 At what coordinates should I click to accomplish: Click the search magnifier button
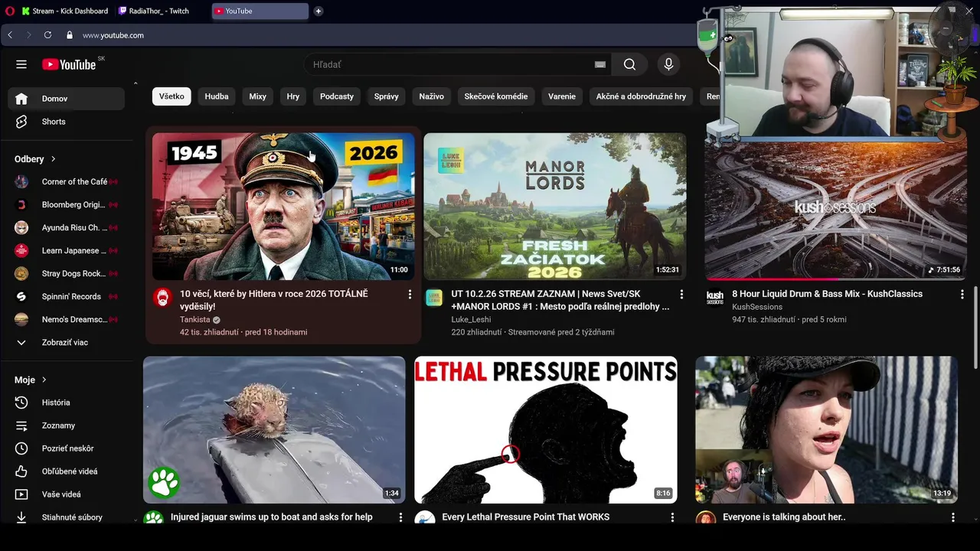629,64
